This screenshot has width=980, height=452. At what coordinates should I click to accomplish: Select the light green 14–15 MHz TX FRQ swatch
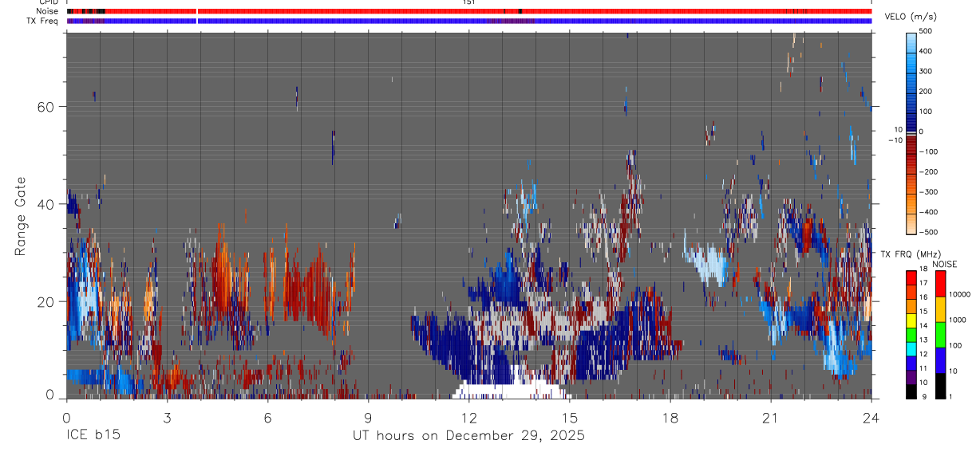(911, 320)
